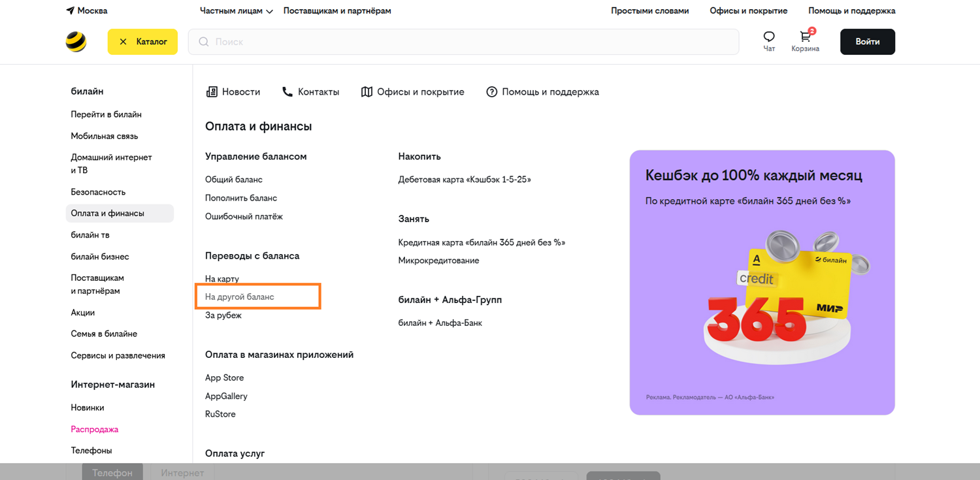The image size is (980, 480).
Task: Open Новинки in Интернет-магазин section
Action: [88, 408]
